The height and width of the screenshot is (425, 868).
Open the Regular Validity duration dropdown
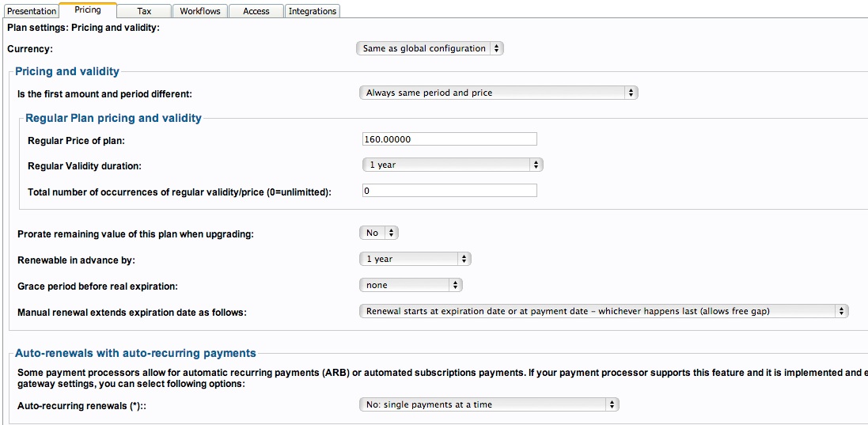coord(453,165)
